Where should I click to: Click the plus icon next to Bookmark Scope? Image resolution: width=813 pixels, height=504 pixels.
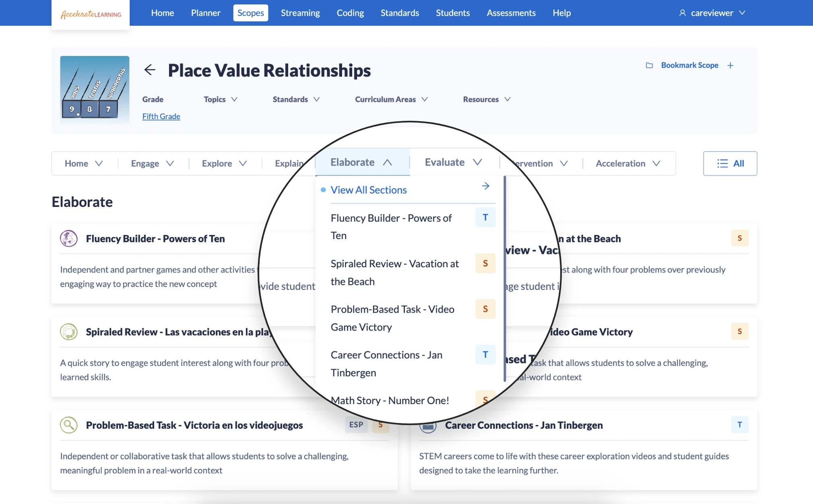click(730, 65)
